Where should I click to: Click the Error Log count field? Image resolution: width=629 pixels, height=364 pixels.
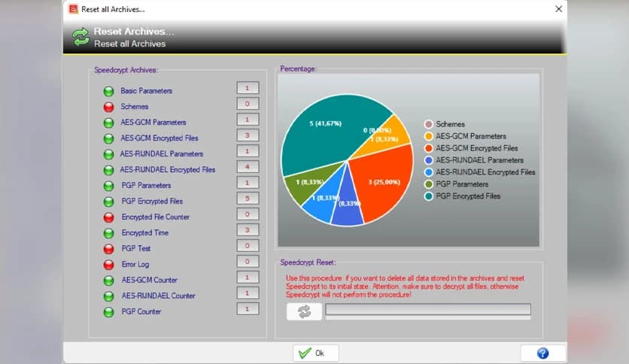click(x=248, y=262)
